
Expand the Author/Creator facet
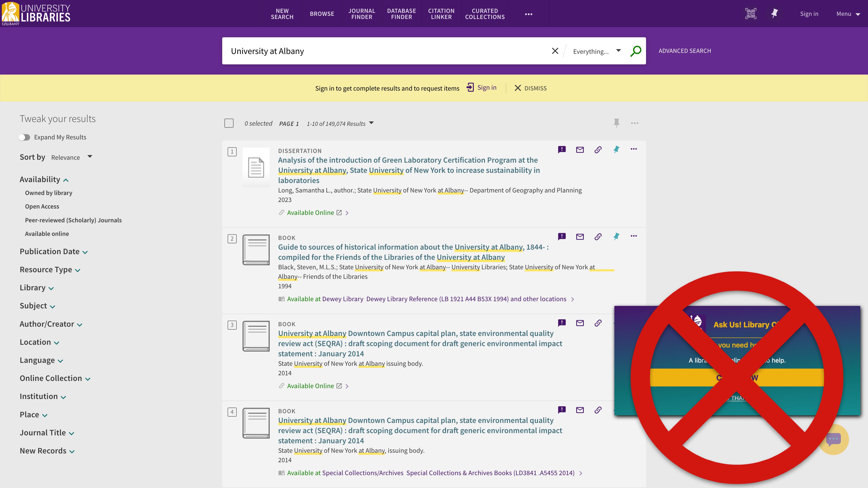coord(51,324)
